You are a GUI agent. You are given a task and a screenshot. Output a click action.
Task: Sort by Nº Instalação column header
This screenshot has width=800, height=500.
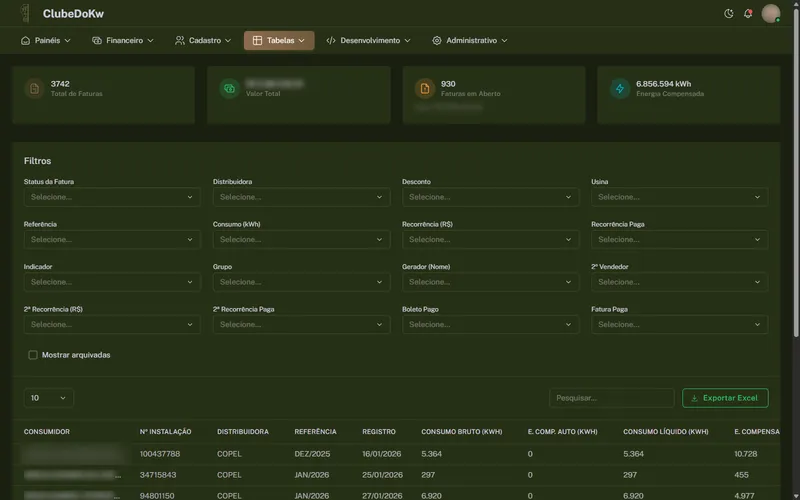tap(165, 432)
